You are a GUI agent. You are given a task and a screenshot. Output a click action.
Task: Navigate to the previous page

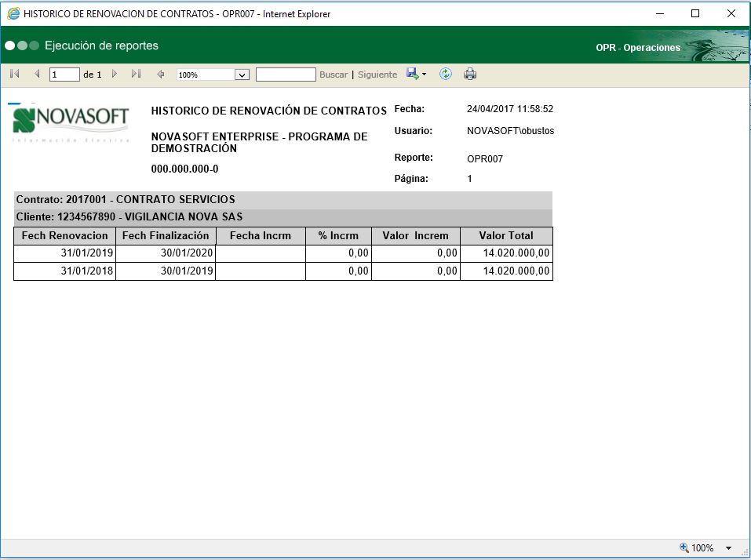coord(37,74)
